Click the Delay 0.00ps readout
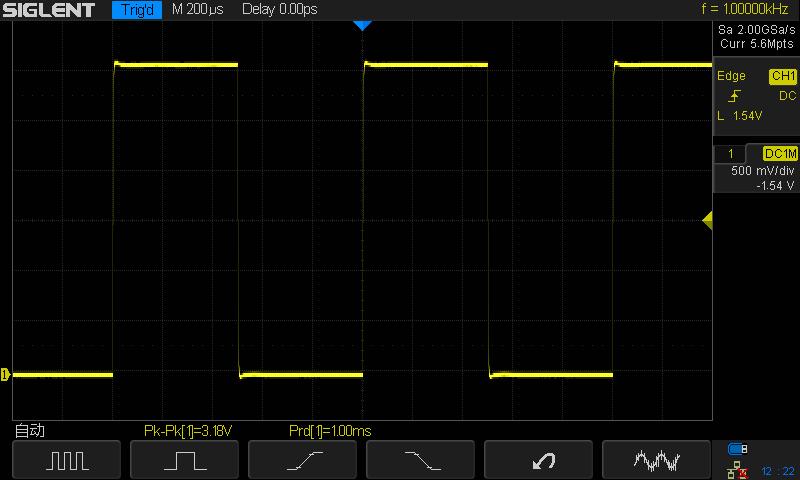Screen dimensions: 800x480 tap(280, 9)
